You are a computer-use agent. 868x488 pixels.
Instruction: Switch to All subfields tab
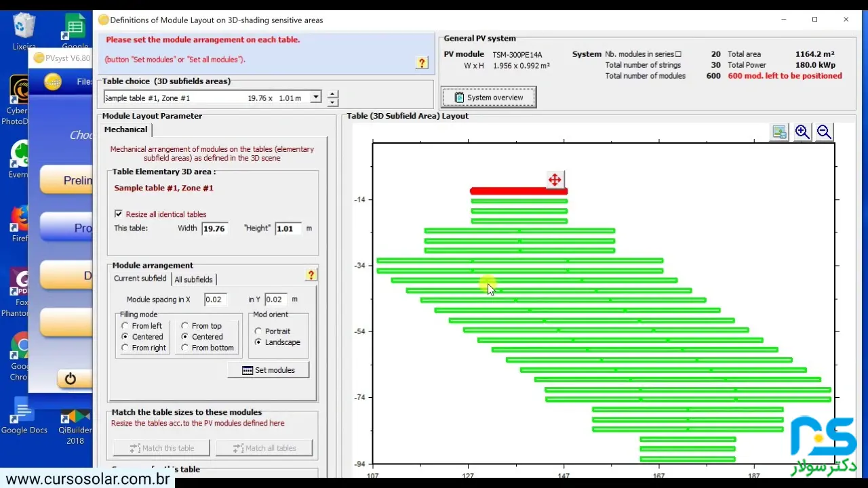click(193, 279)
